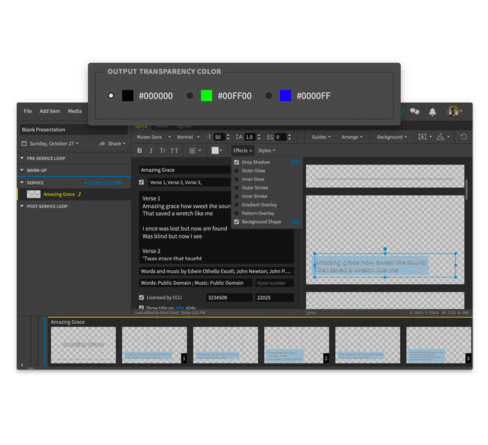Open the Effects dropdown
Screen dimensions: 488x445
242,151
